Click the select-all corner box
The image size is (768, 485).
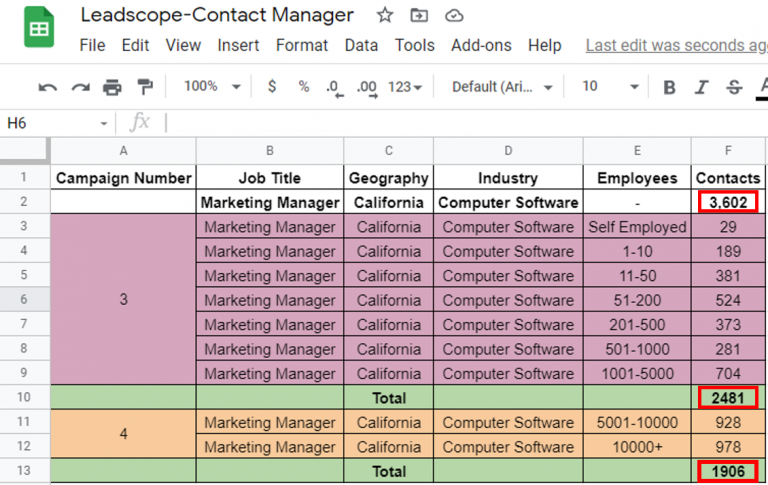click(x=24, y=150)
